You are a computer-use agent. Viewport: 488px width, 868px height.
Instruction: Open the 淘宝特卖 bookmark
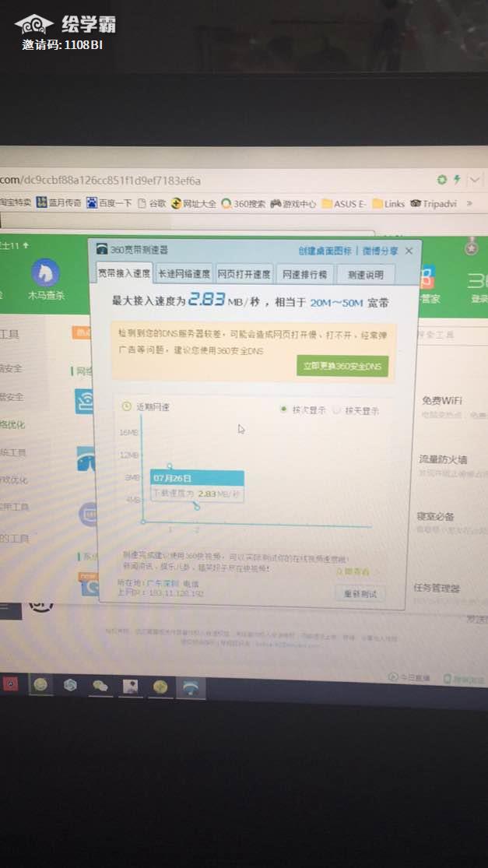coord(15,202)
